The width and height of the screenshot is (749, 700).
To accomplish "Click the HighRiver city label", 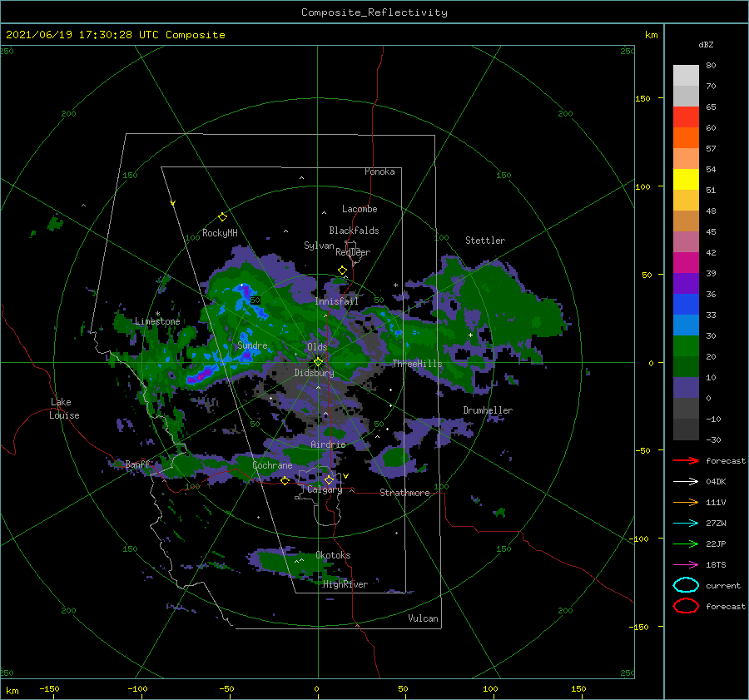I will (345, 584).
